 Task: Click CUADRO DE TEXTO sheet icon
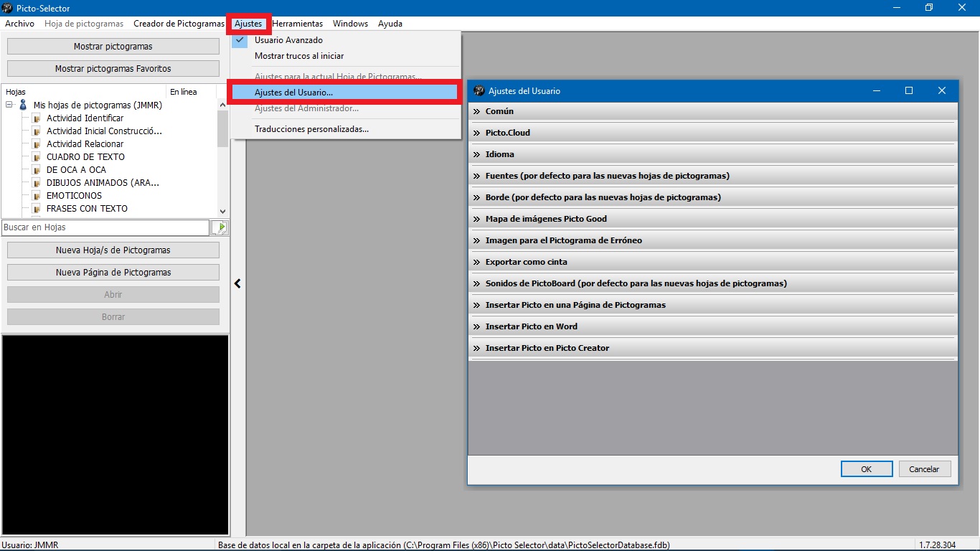tap(36, 156)
